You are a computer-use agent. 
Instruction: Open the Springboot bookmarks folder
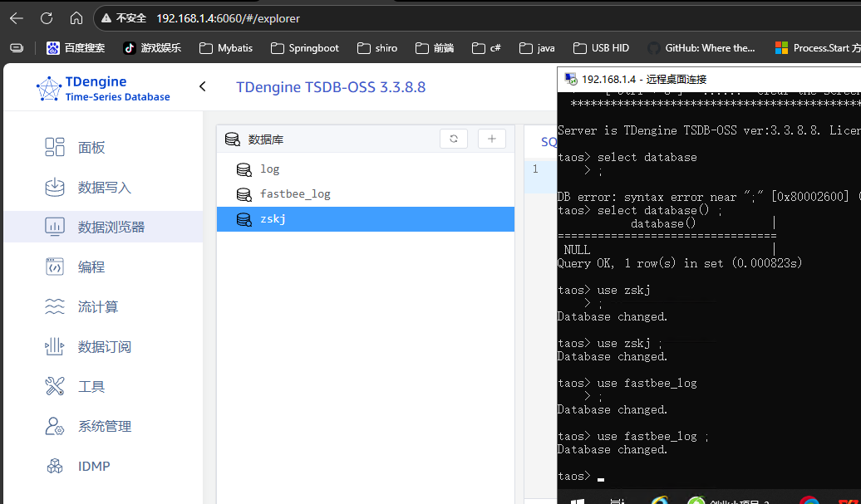point(304,48)
